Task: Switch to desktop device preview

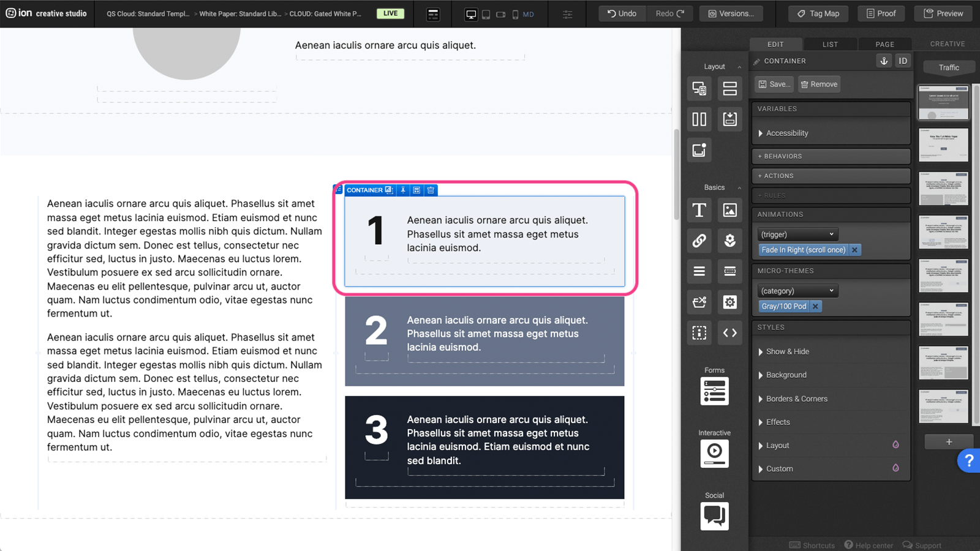Action: click(471, 14)
